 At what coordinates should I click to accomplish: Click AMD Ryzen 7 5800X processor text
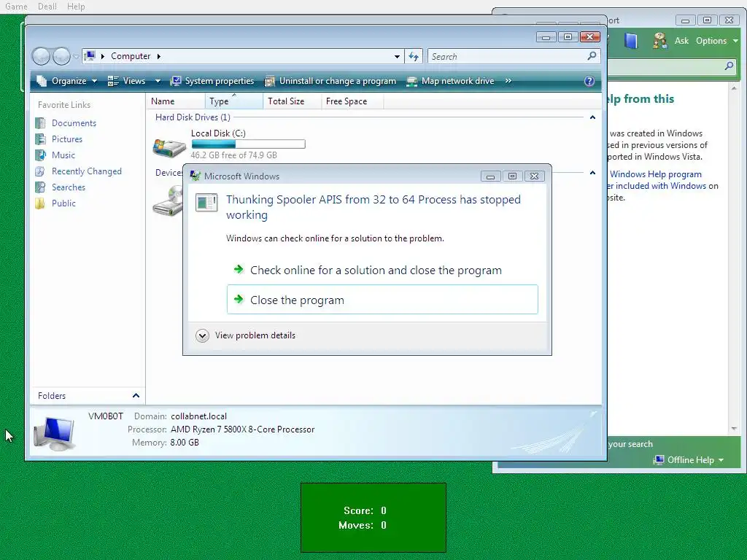pyautogui.click(x=242, y=429)
